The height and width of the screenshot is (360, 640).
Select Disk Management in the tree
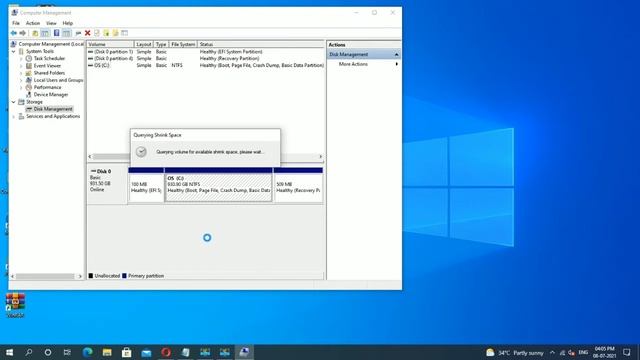53,109
